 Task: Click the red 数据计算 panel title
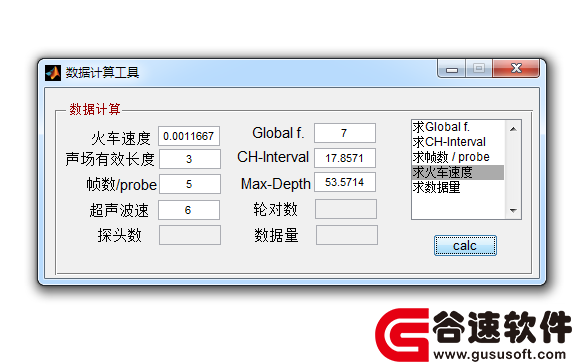tap(95, 109)
